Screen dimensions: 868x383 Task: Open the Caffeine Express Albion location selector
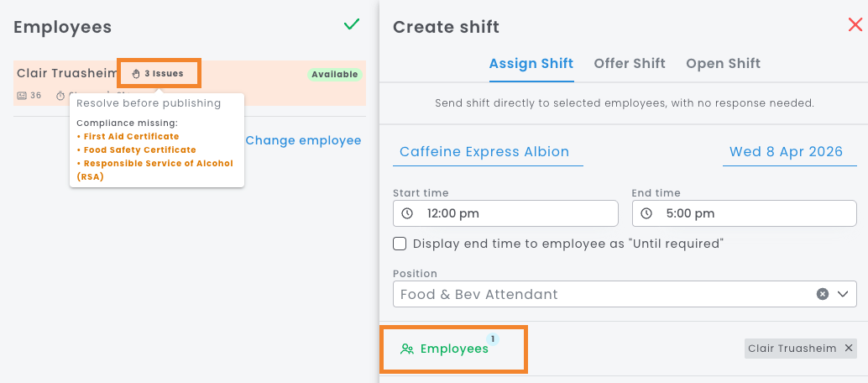coord(484,152)
